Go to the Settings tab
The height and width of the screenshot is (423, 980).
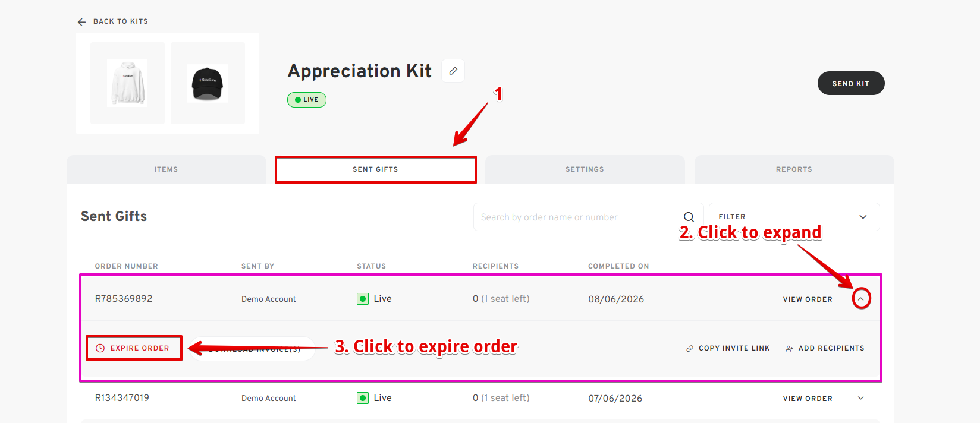[x=585, y=169]
